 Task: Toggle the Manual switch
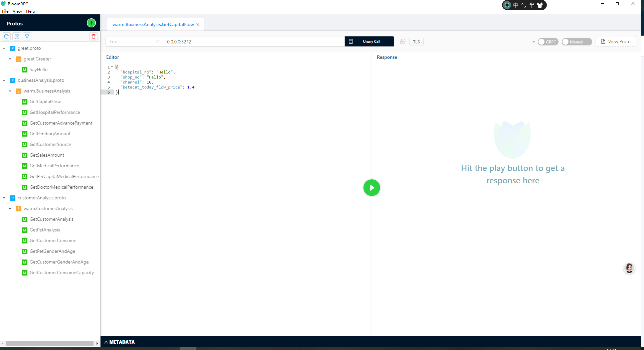(577, 42)
